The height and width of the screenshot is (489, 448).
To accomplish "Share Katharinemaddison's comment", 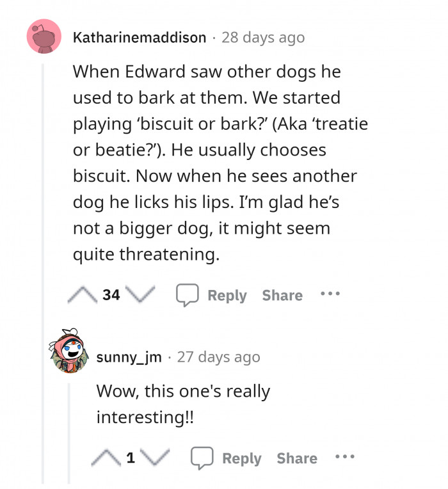I will [282, 295].
